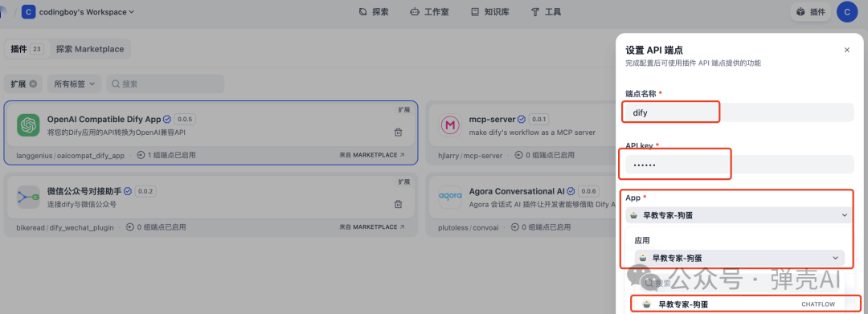
Task: Open 工作室 in top navigation
Action: tap(429, 11)
